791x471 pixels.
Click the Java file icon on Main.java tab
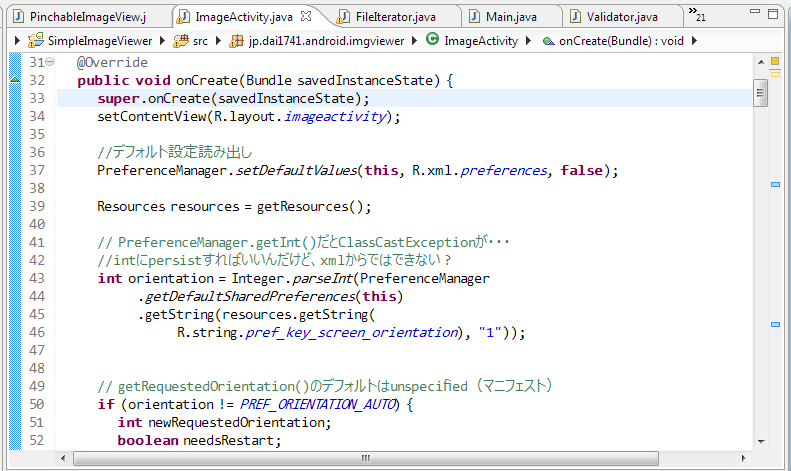point(474,17)
